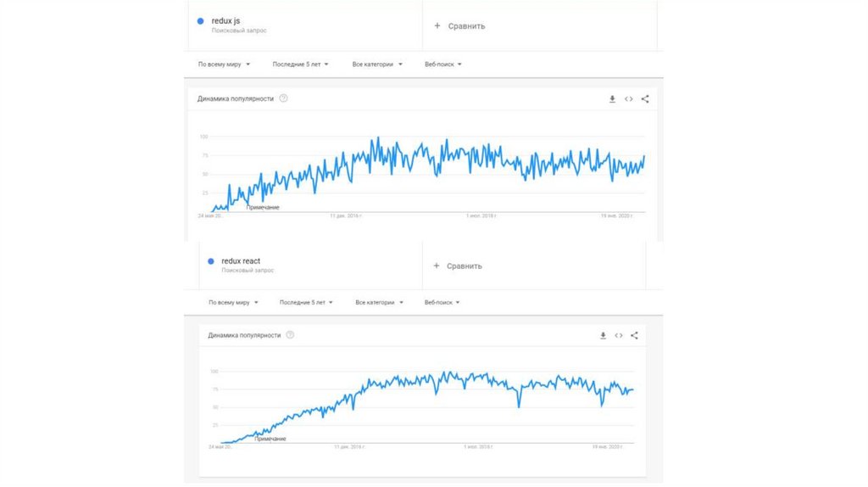Open the help icon in the redux js chart
This screenshot has height=487, width=868.
283,98
